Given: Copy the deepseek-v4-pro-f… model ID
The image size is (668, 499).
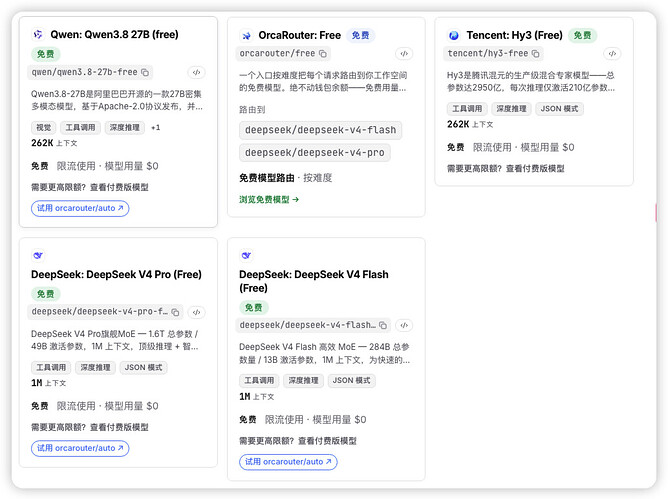Looking at the screenshot, I should pos(175,312).
